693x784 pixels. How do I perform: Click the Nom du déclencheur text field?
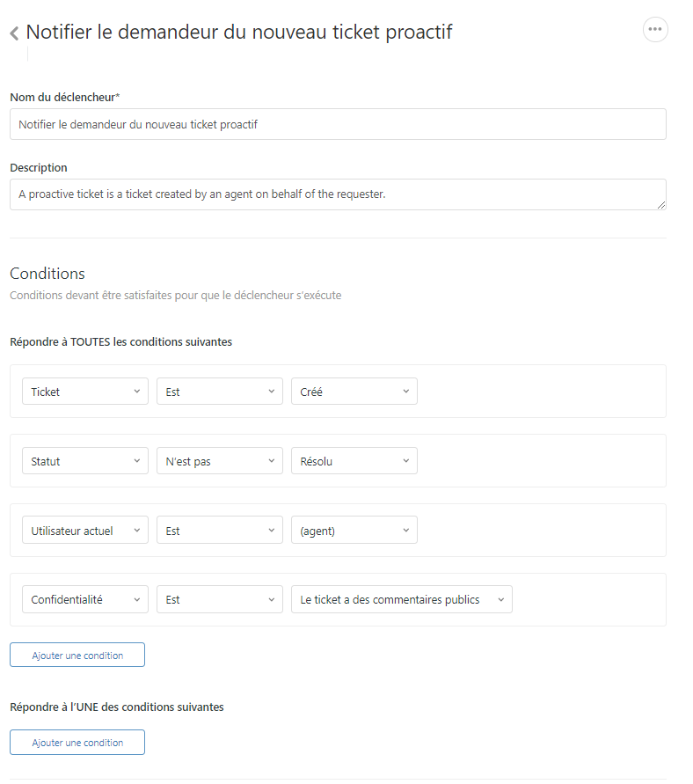click(x=338, y=124)
